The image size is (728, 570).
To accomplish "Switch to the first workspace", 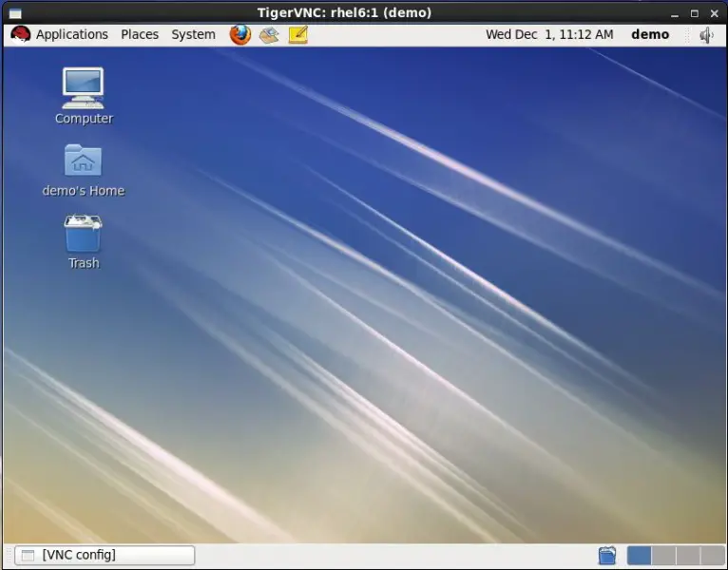I will (640, 556).
